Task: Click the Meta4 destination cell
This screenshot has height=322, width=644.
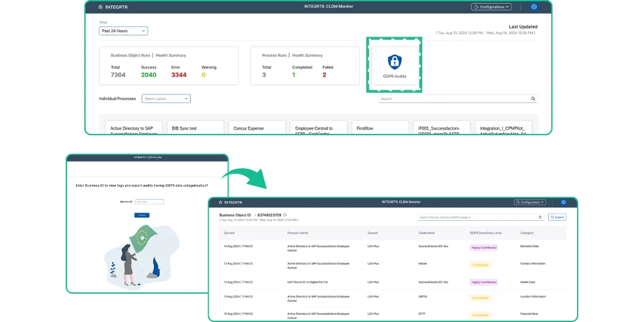Action: 422,263
